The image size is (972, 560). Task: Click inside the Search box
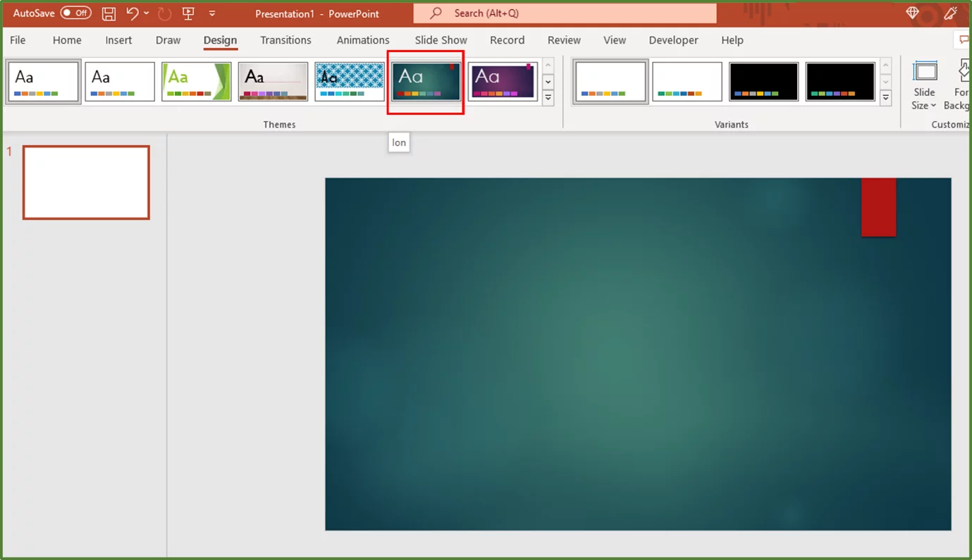click(x=564, y=13)
